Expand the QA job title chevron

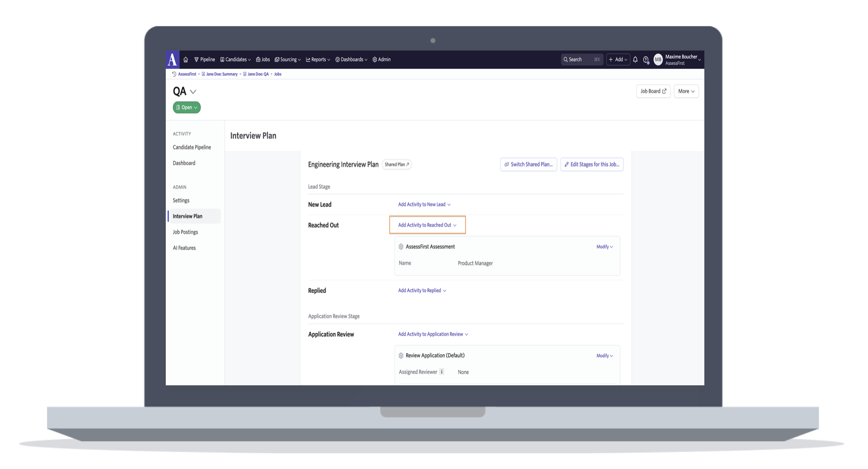(193, 92)
